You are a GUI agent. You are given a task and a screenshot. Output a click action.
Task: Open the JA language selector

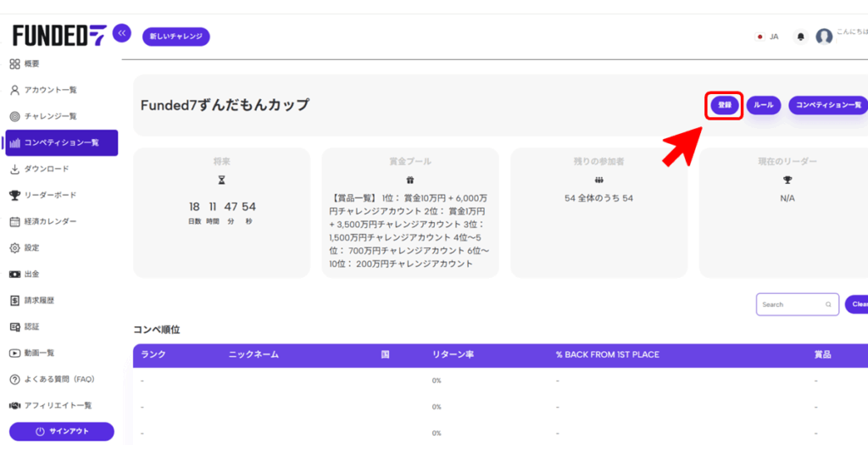tap(766, 36)
